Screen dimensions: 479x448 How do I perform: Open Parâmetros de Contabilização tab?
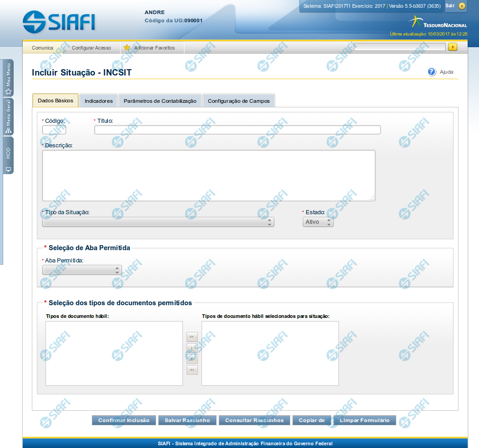click(x=160, y=101)
